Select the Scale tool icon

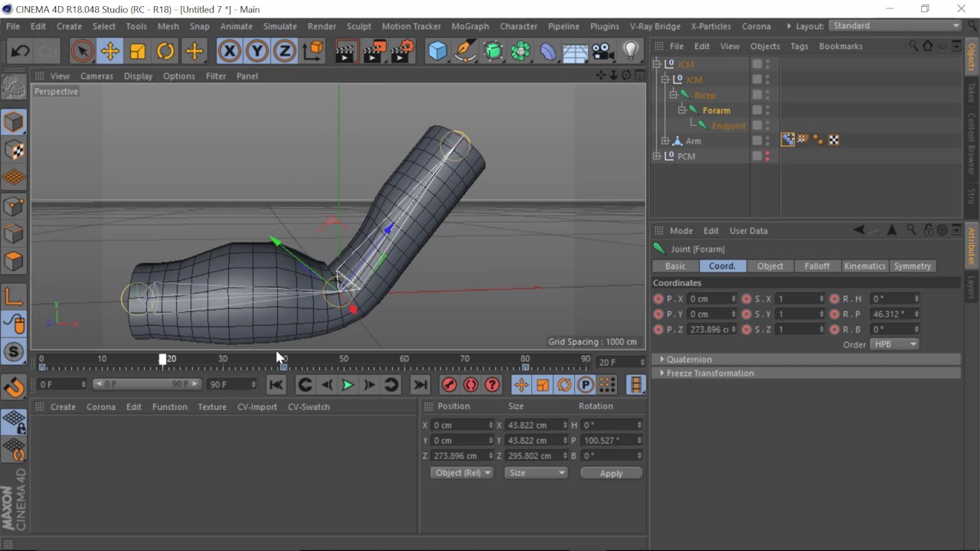tap(138, 51)
